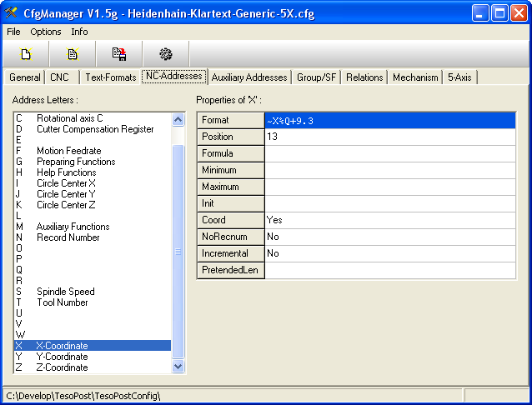Click the save configuration disk icon
Image resolution: width=532 pixels, height=405 pixels.
click(119, 54)
